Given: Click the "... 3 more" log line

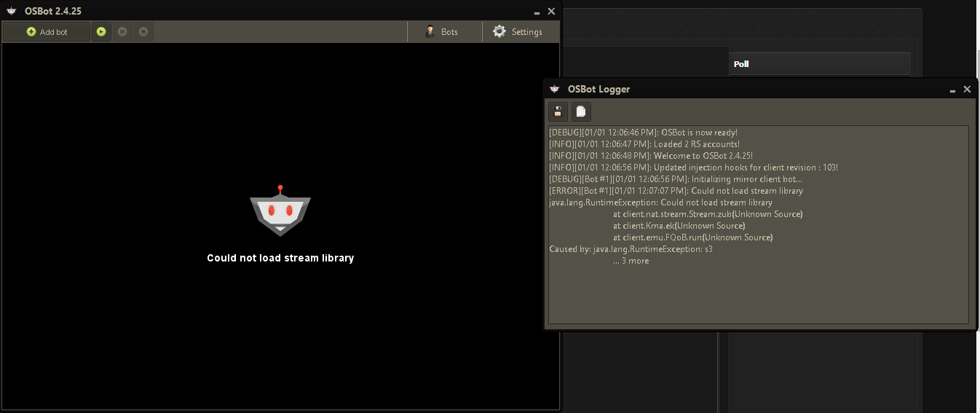Looking at the screenshot, I should tap(631, 261).
